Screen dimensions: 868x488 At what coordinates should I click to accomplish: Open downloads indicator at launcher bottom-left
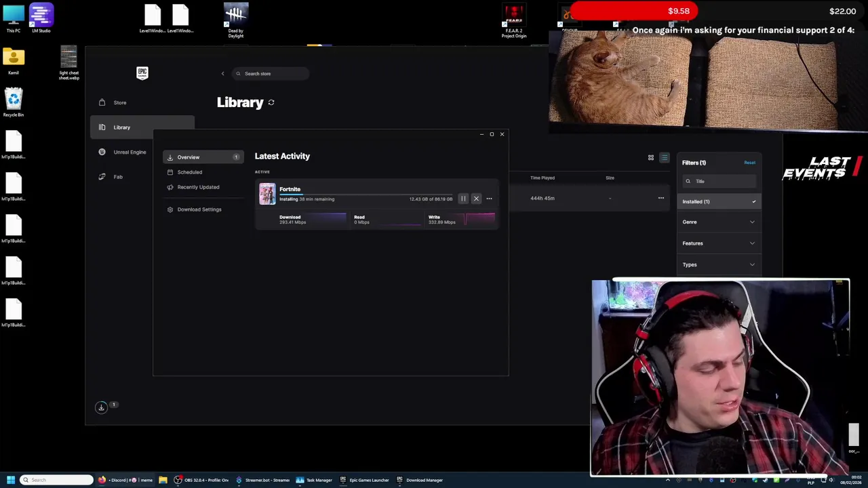coord(101,407)
